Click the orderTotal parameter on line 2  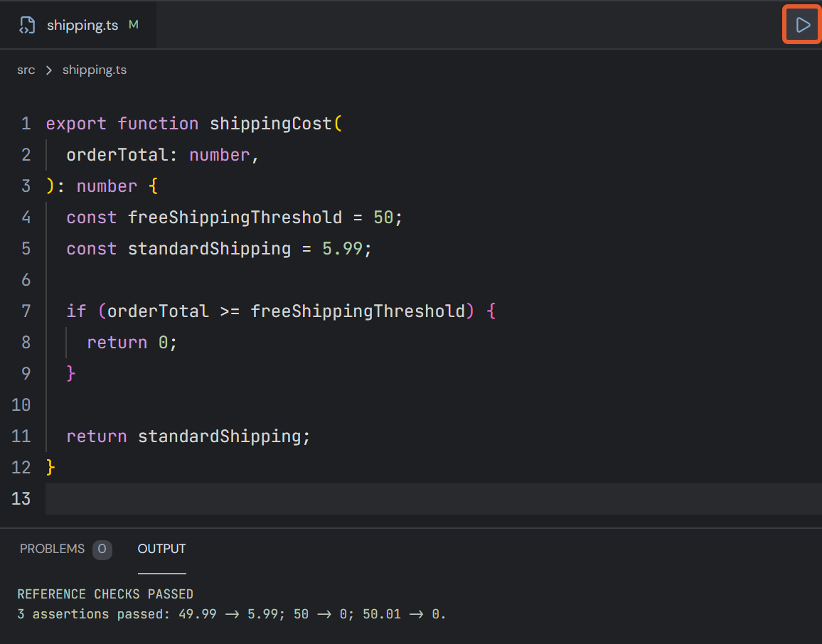117,155
